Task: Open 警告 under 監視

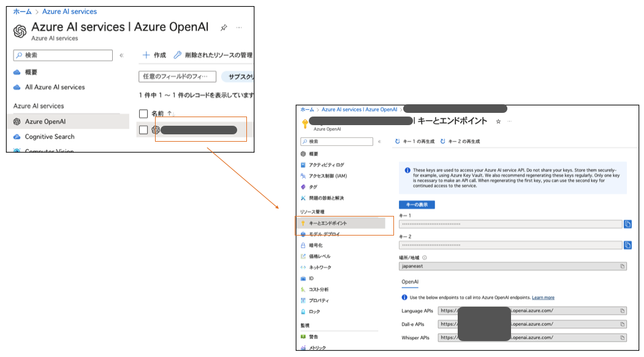Action: tap(309, 337)
